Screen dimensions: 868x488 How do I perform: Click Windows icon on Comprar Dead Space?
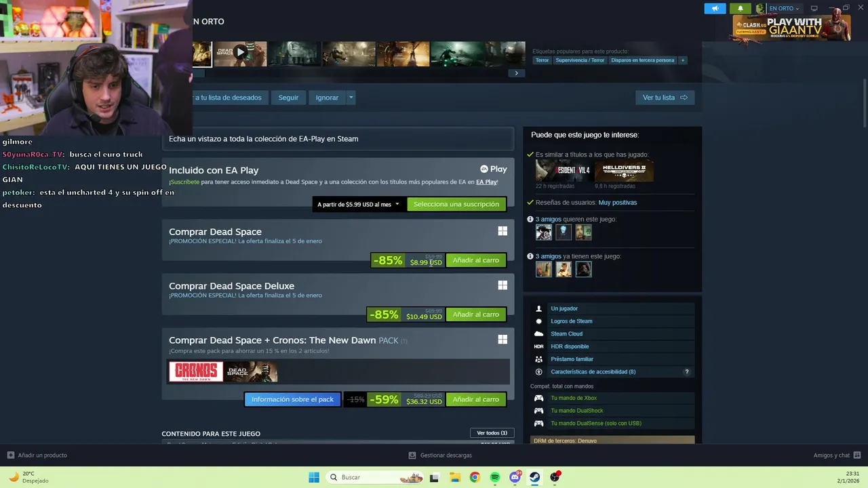click(502, 231)
